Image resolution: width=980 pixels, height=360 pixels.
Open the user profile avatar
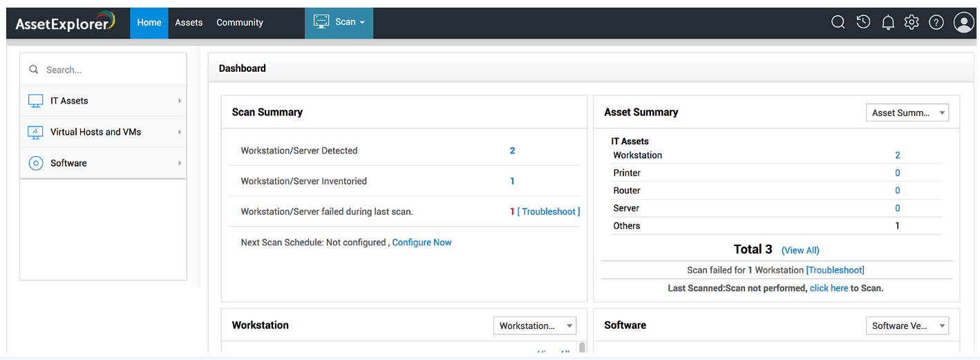(963, 22)
